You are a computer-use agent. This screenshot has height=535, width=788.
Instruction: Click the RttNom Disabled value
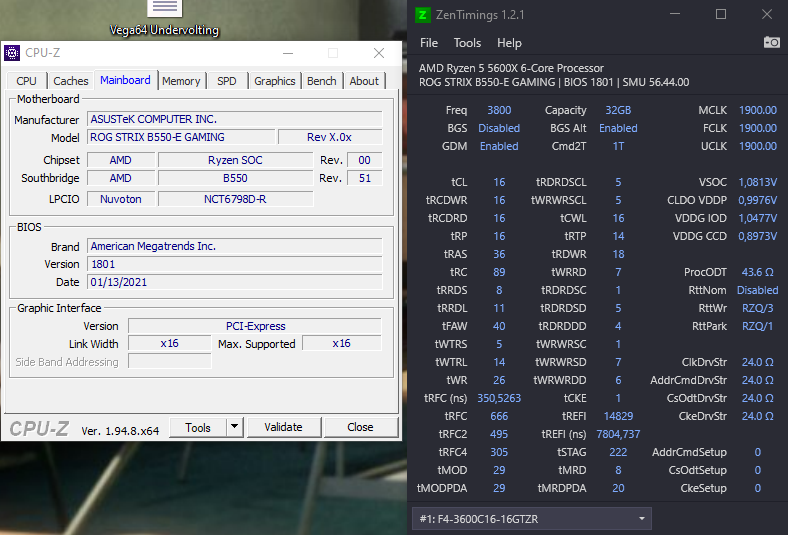[x=758, y=290]
